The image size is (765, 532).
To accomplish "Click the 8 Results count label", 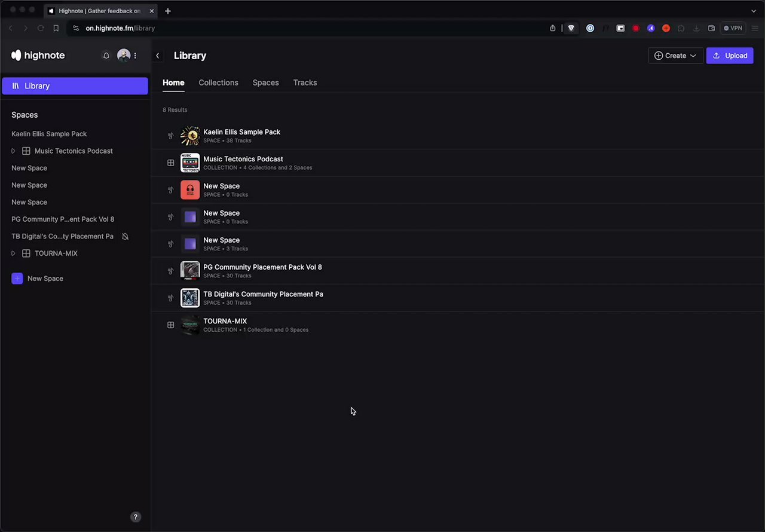I will coord(175,110).
